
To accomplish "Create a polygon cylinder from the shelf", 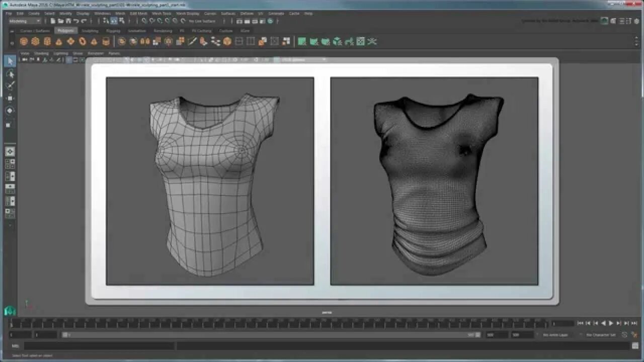I will 47,41.
